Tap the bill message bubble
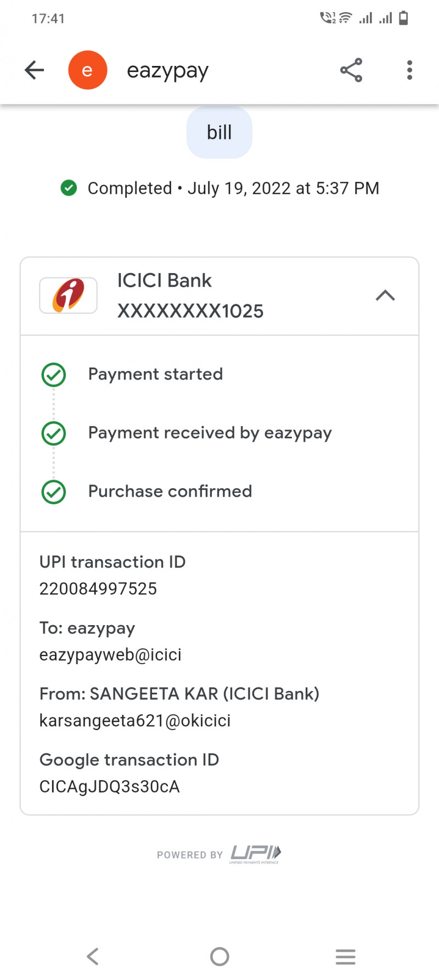The image size is (439, 980). 219,132
